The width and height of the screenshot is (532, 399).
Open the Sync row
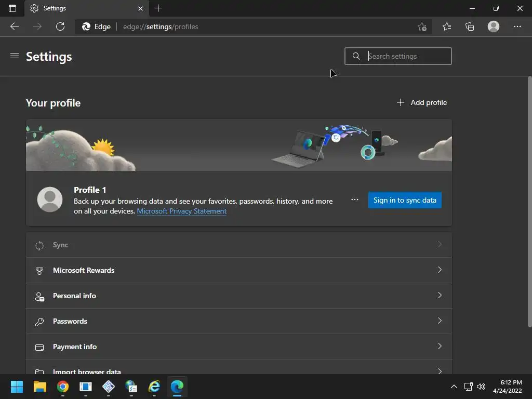tap(239, 245)
